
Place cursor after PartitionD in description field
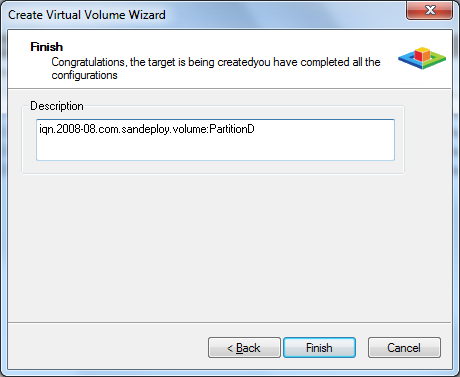point(255,129)
